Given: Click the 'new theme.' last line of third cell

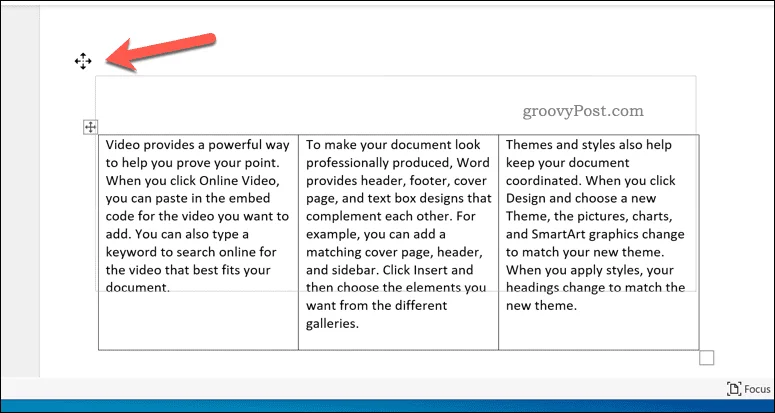Looking at the screenshot, I should (541, 306).
